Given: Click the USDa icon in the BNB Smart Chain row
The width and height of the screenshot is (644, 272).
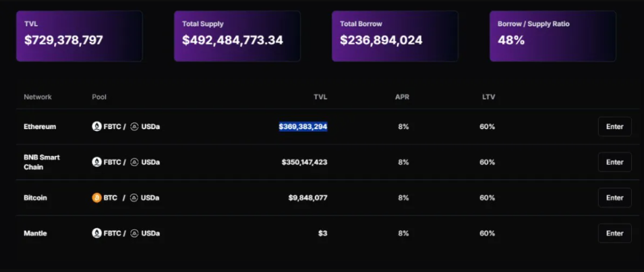Looking at the screenshot, I should point(134,162).
